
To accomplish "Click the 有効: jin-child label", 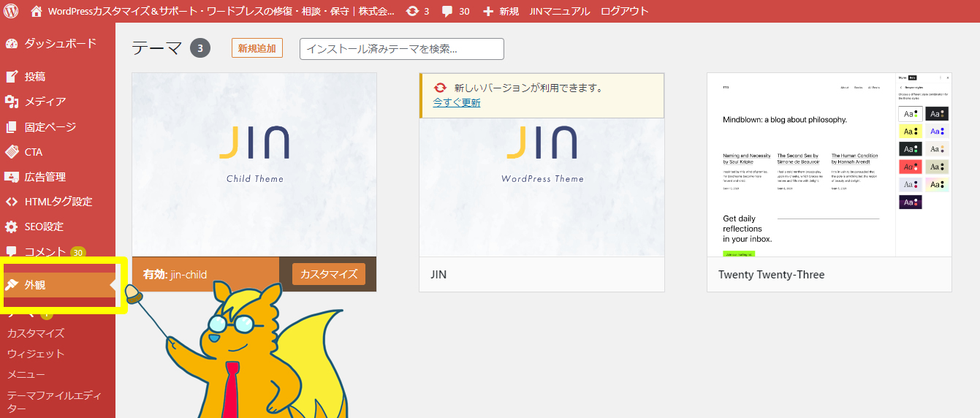I will click(175, 275).
